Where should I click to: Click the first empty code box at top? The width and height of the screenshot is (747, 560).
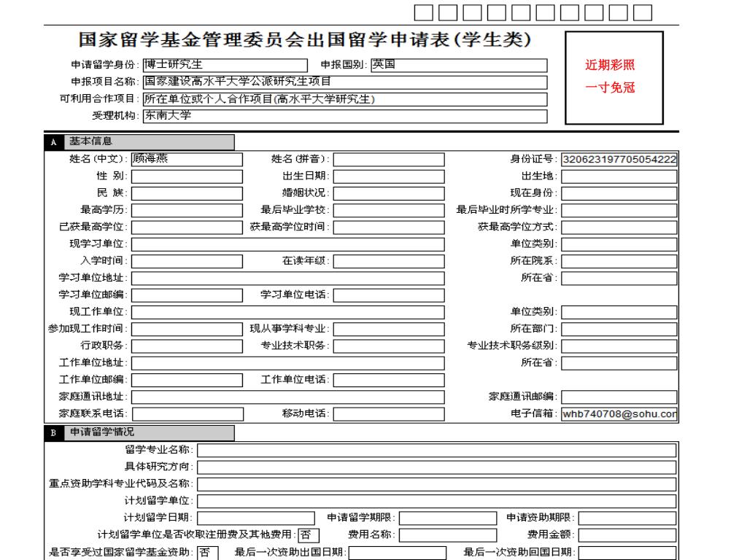click(424, 11)
